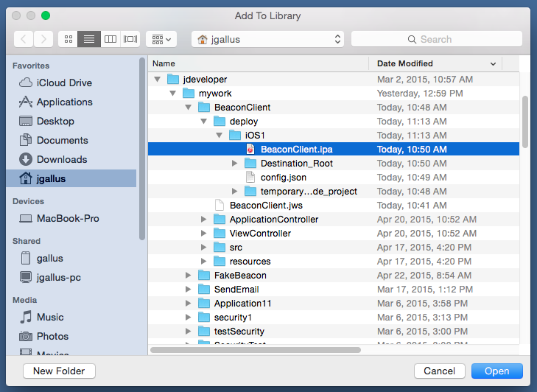537x392 pixels.
Task: Expand the ApplicationController folder
Action: (x=204, y=220)
